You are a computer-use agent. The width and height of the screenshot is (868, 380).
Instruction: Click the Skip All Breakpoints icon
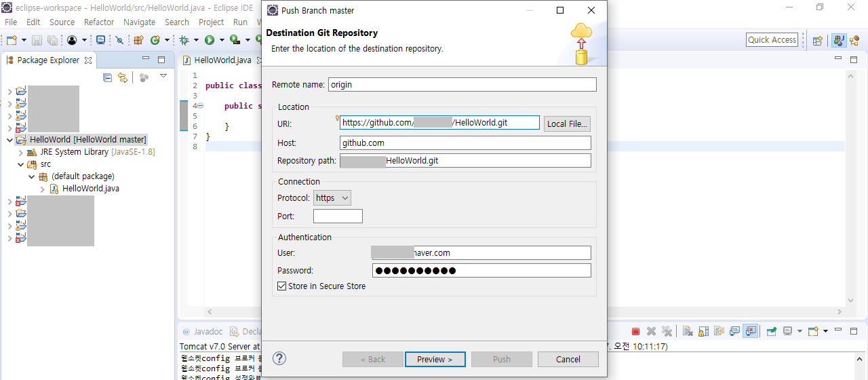tap(120, 40)
